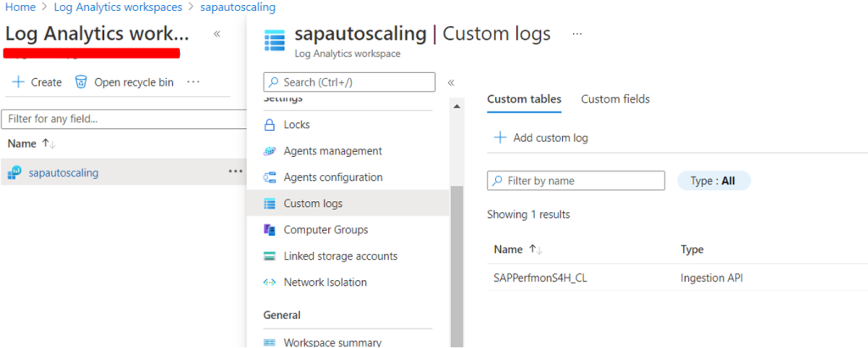Viewport: 868px width, 348px height.
Task: Click the recycle bin icon
Action: [x=81, y=82]
